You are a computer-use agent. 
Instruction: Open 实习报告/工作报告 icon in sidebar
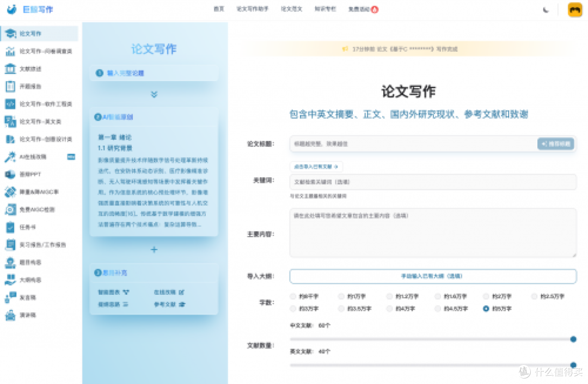point(10,245)
